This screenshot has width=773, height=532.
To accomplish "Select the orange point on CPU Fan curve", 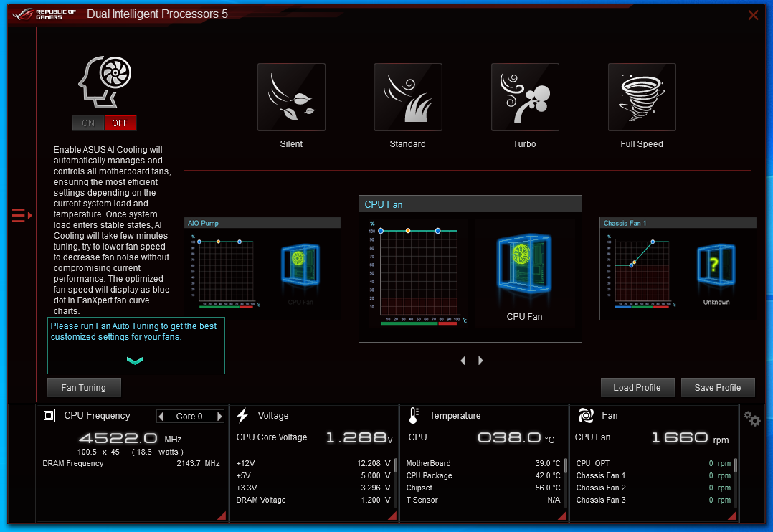I will (408, 231).
